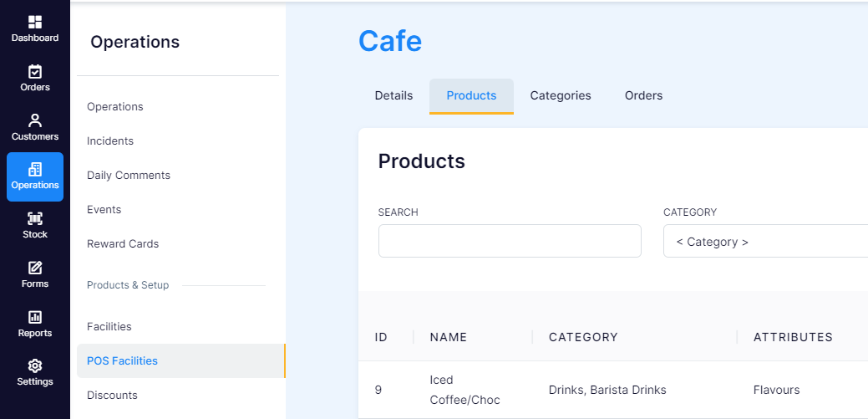
Task: Open the Dashboard icon in sidebar
Action: coord(35,23)
